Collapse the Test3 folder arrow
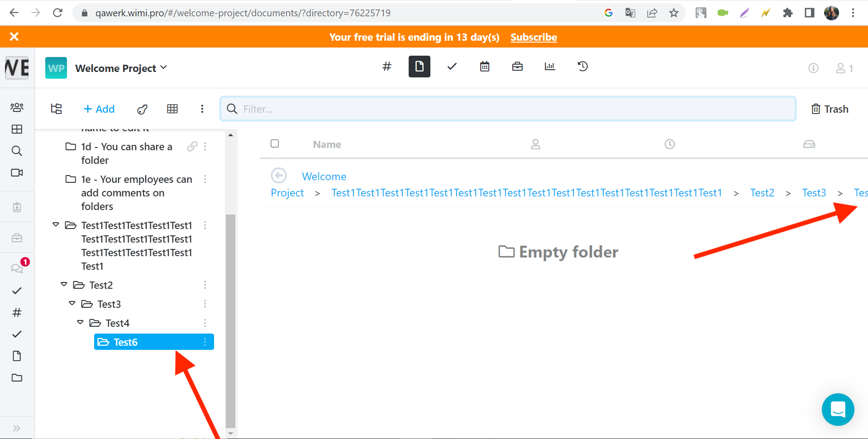Screen dimensions: 868x439 [72, 303]
